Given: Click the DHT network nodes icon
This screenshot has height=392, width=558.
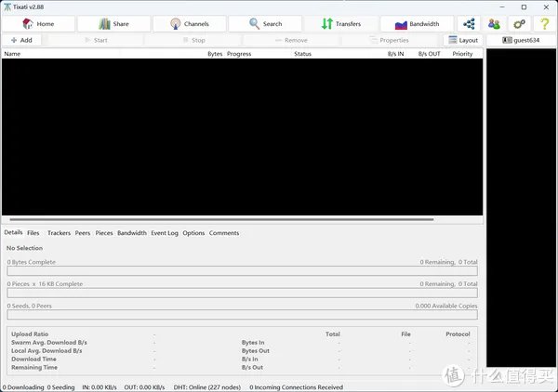Looking at the screenshot, I should tap(468, 24).
